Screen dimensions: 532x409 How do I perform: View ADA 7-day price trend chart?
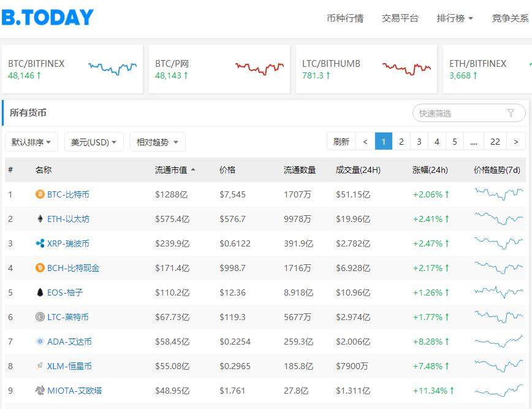(499, 342)
